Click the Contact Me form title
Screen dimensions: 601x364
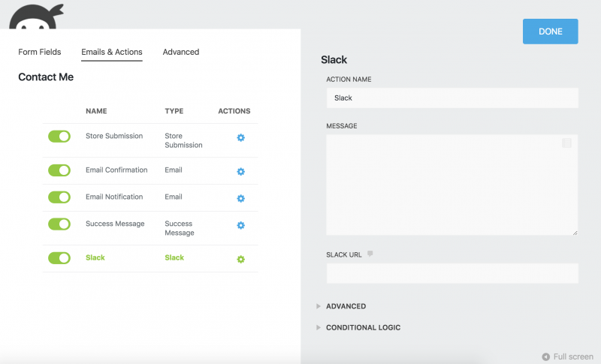pyautogui.click(x=46, y=77)
